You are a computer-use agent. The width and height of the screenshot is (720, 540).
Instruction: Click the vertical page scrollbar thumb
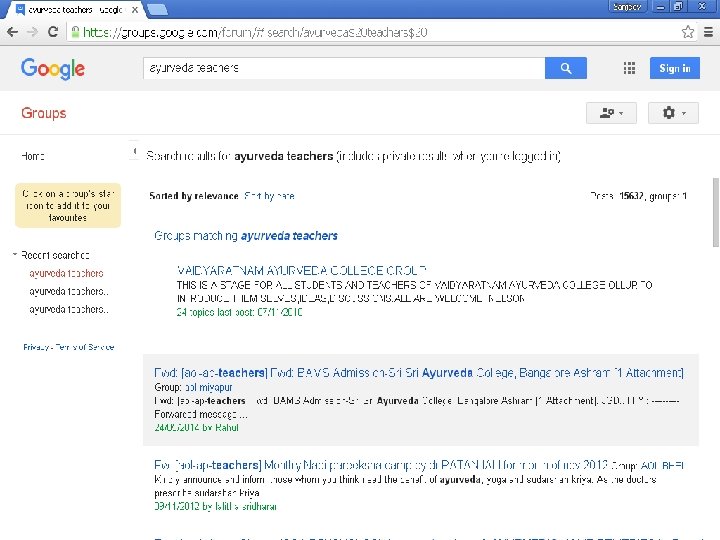coord(715,213)
